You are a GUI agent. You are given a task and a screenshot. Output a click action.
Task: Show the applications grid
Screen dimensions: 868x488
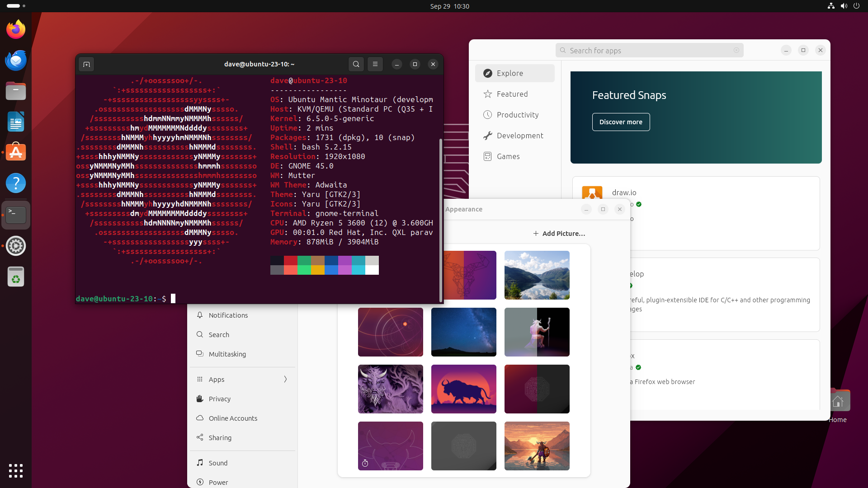tap(16, 470)
